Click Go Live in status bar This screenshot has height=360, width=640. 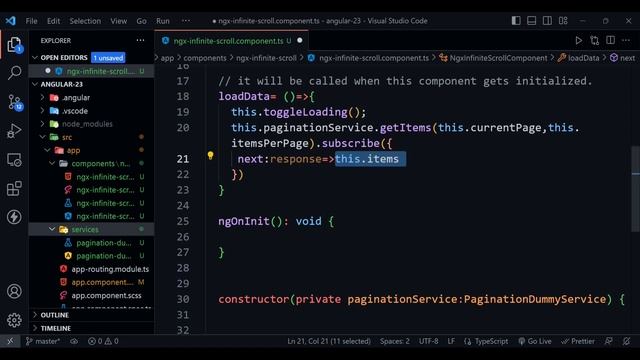click(x=535, y=341)
